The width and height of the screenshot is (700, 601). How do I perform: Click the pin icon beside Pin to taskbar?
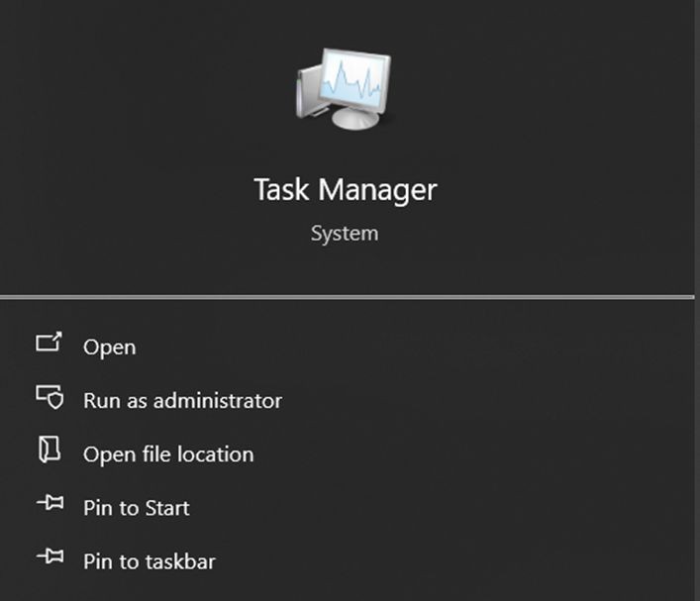point(50,558)
